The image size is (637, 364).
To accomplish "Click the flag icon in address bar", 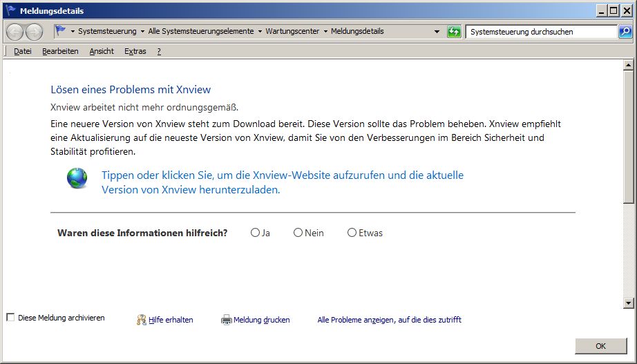I will (61, 30).
